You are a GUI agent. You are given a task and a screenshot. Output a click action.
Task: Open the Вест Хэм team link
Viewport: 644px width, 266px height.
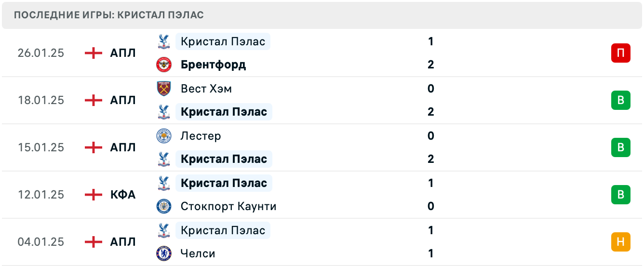coord(206,89)
